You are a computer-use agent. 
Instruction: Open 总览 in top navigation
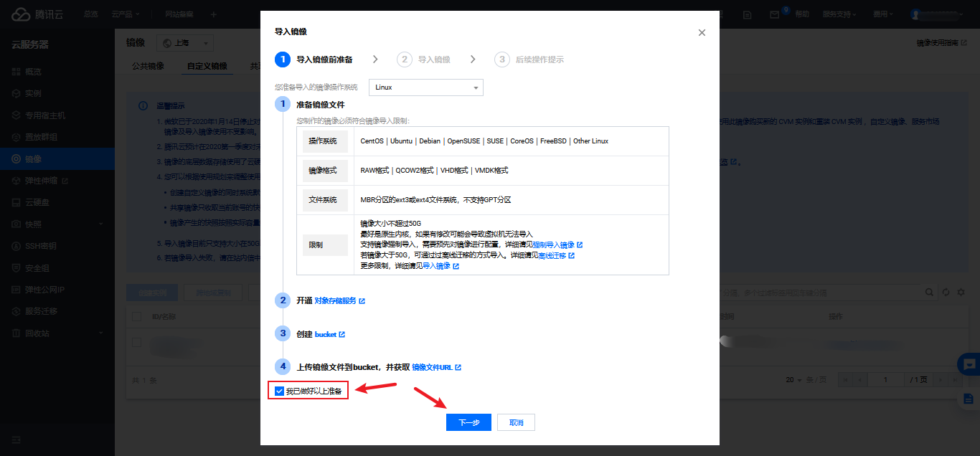coord(90,14)
